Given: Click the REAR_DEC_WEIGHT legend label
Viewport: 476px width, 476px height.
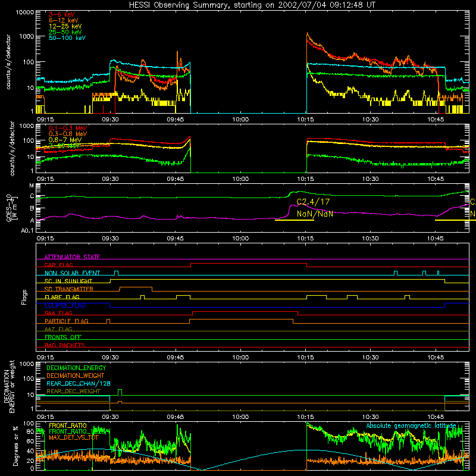Looking at the screenshot, I should pyautogui.click(x=73, y=392).
